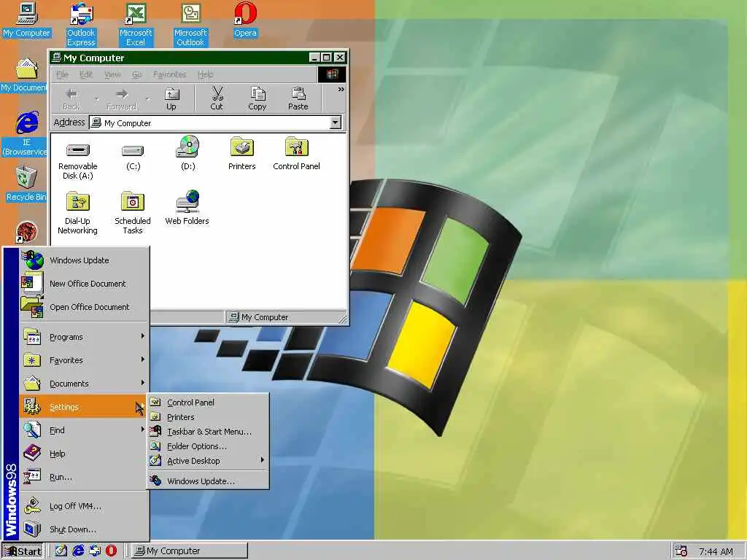
Task: Open the Microsoft Outlook desktop shortcut
Action: [x=190, y=25]
